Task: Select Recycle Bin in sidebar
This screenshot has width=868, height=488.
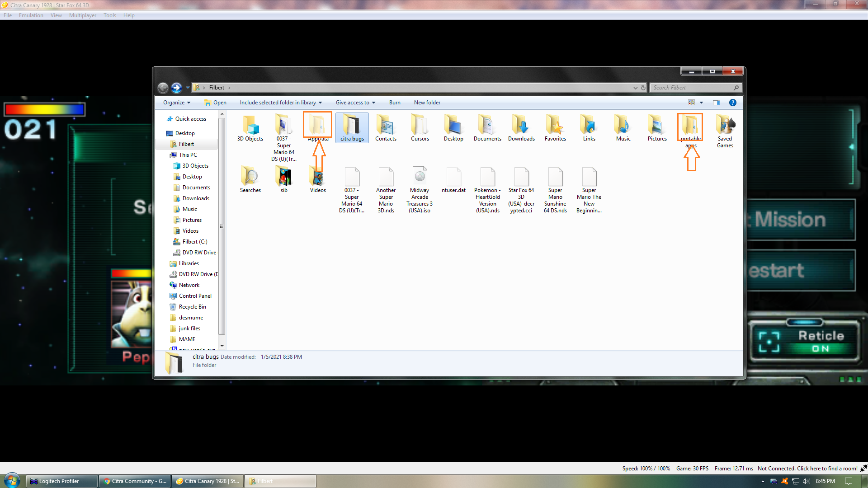Action: 188,307
